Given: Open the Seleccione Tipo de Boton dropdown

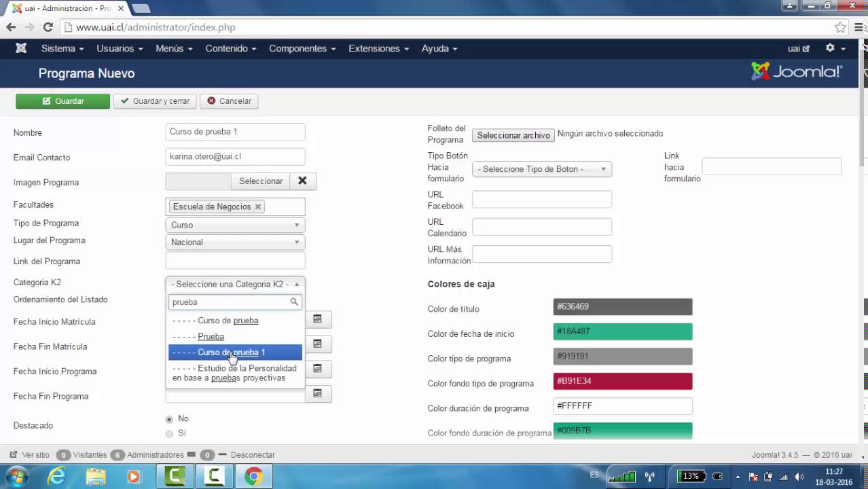Looking at the screenshot, I should point(542,169).
